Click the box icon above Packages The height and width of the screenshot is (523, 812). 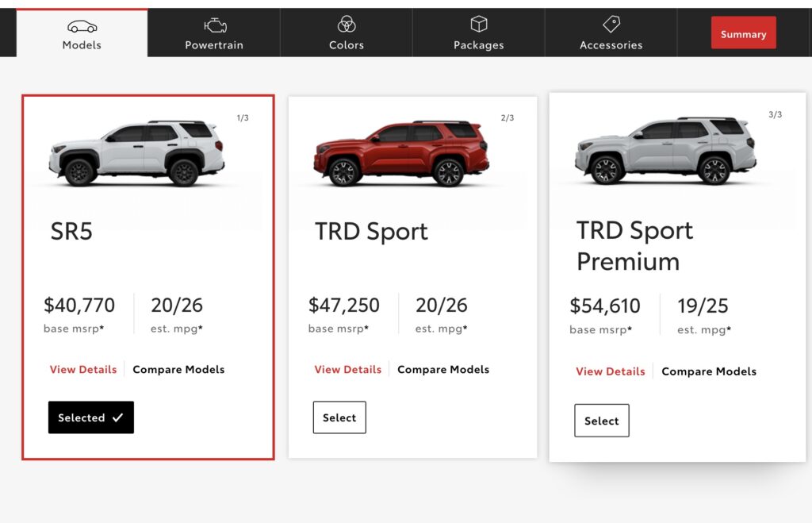[478, 23]
